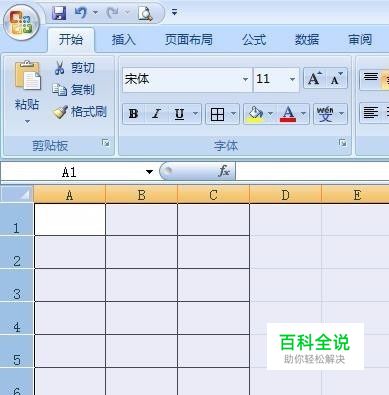Click the Print Preview icon
The height and width of the screenshot is (395, 389).
(x=145, y=14)
